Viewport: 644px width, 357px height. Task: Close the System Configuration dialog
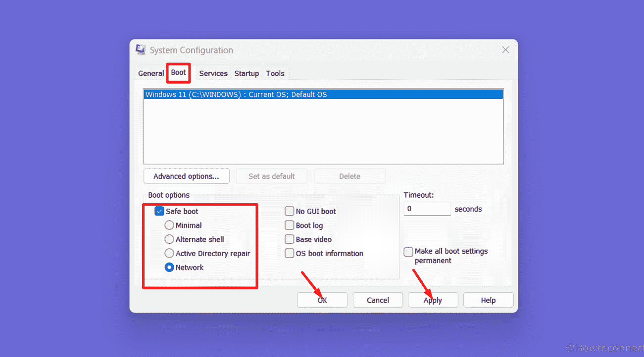point(505,50)
